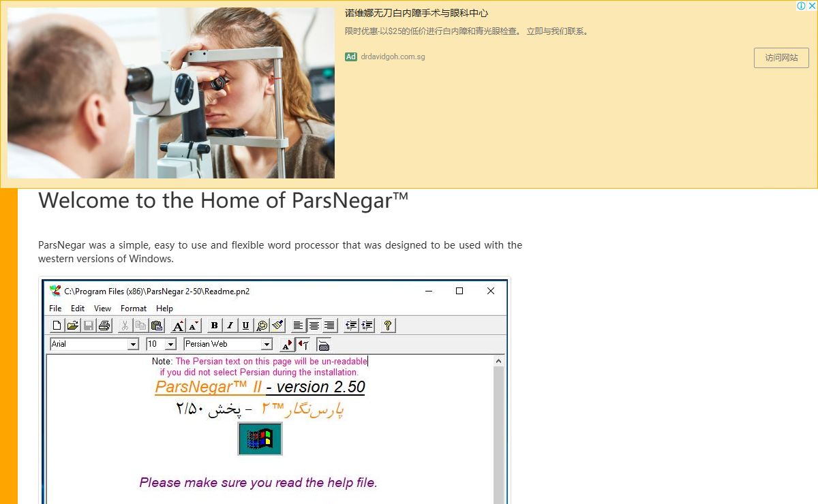The image size is (818, 504).
Task: Click the ParsNegar app icon in title bar
Action: click(x=55, y=291)
